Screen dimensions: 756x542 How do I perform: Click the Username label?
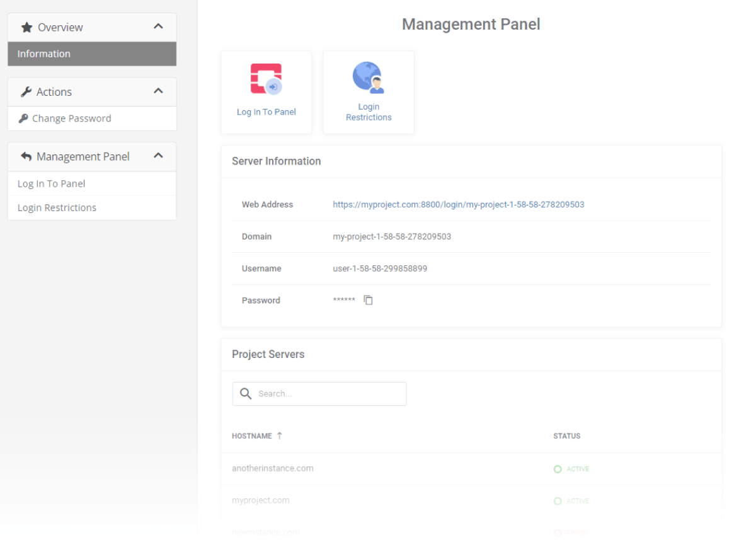click(x=261, y=268)
